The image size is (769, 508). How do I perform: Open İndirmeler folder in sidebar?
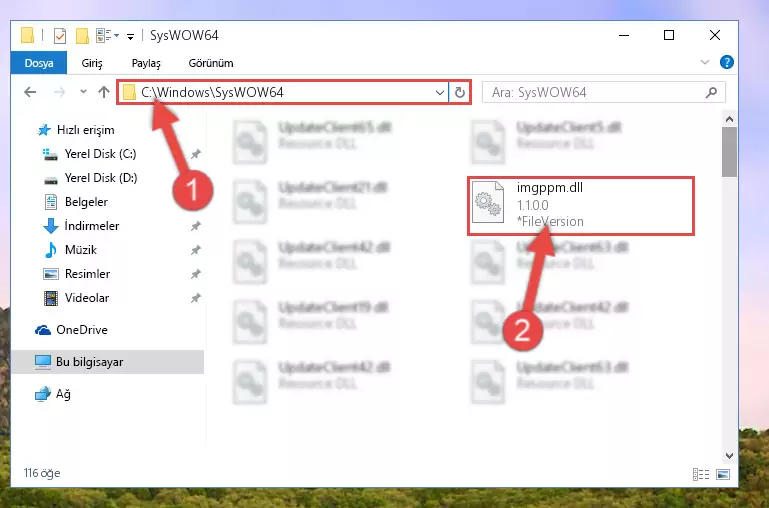[92, 226]
